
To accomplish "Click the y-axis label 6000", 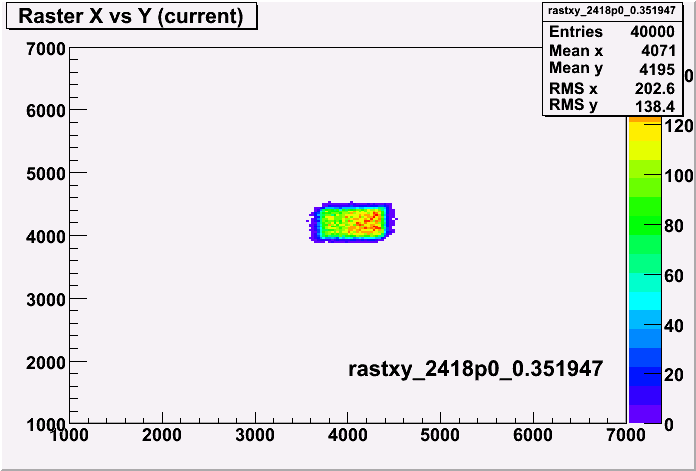I will [x=46, y=111].
